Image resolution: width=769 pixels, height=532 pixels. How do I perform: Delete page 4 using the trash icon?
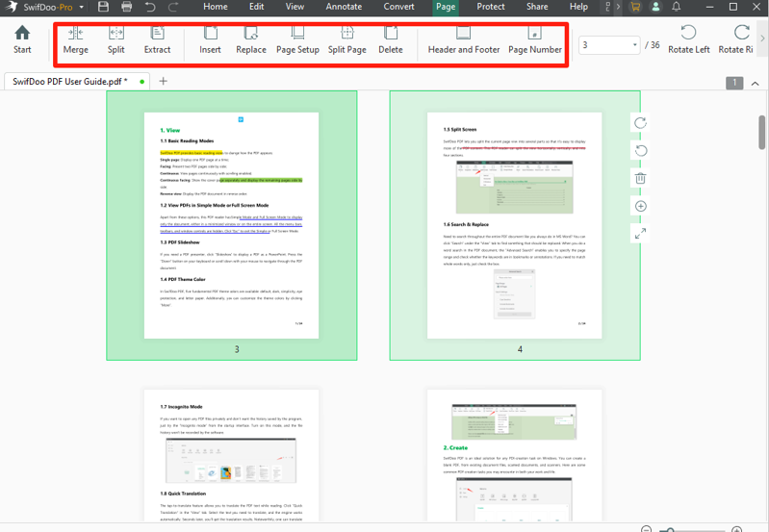(x=640, y=179)
